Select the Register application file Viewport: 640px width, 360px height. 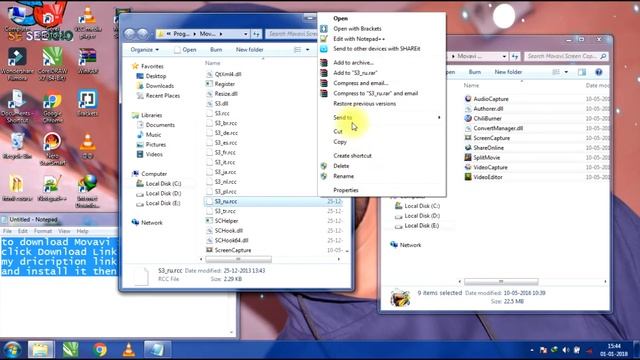tap(224, 84)
